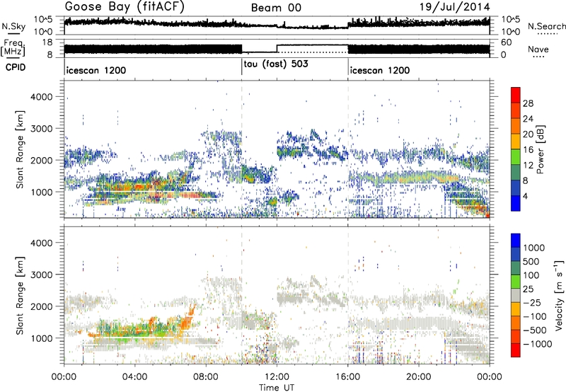Image resolution: width=566 pixels, height=392 pixels.
Task: Click the second 'icescan 1200' label after 16:00
Action: click(380, 70)
